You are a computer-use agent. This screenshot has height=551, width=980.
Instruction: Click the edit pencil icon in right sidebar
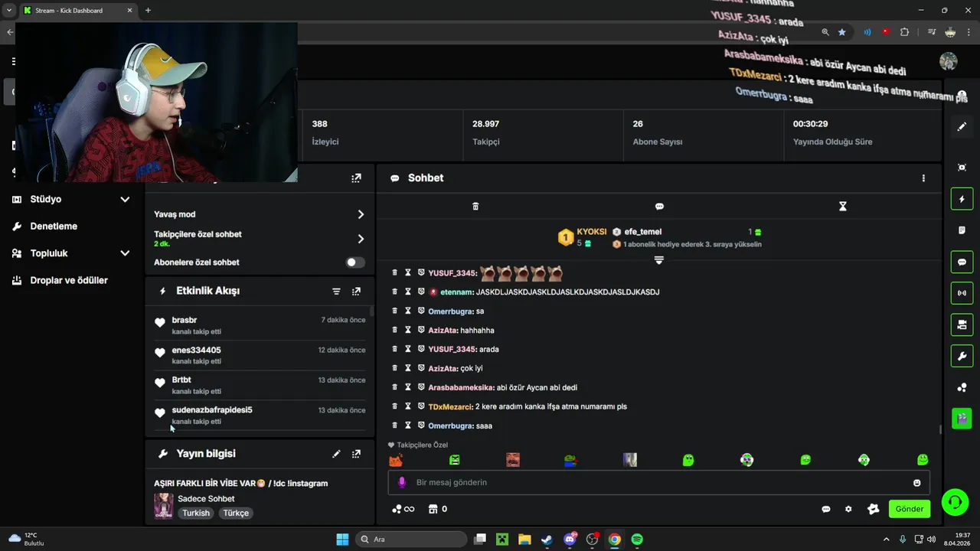962,126
